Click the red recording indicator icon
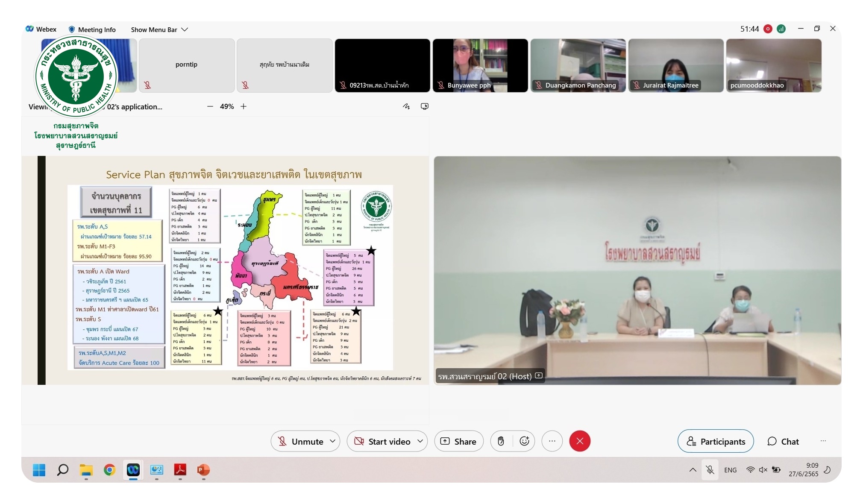The image size is (863, 504). [768, 29]
